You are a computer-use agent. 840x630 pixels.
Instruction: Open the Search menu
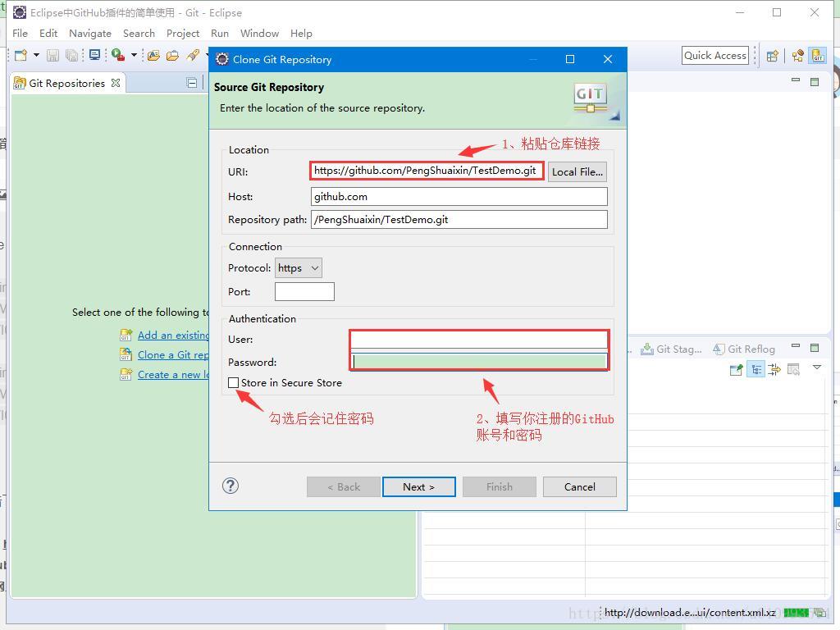coord(139,33)
